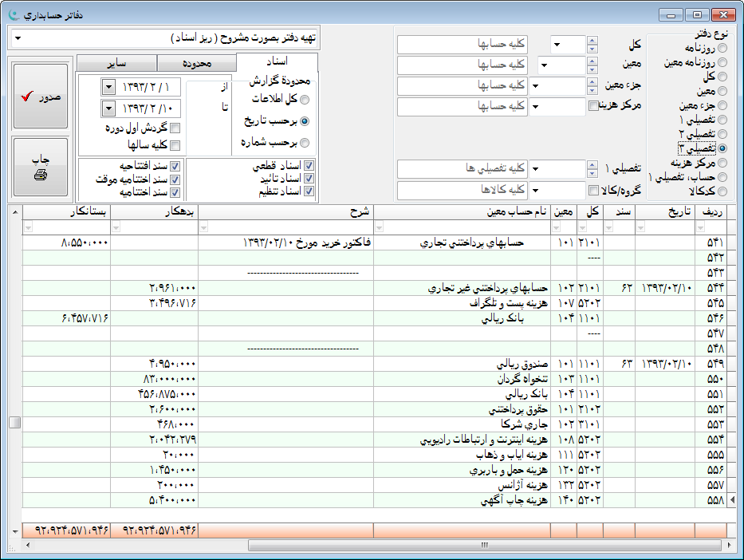
Task: Click the صدور button with red checkmark
Action: pyautogui.click(x=41, y=97)
